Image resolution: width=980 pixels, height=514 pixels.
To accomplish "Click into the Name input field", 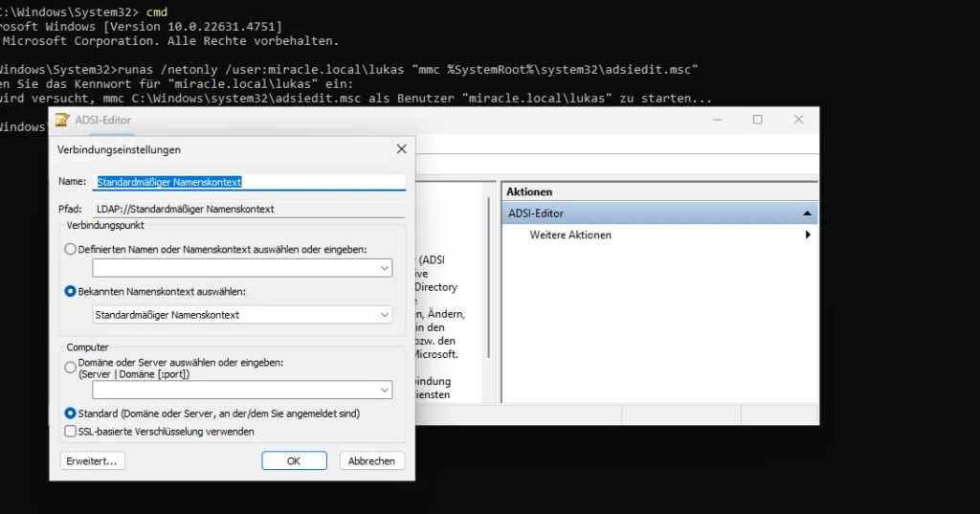I will pyautogui.click(x=249, y=182).
